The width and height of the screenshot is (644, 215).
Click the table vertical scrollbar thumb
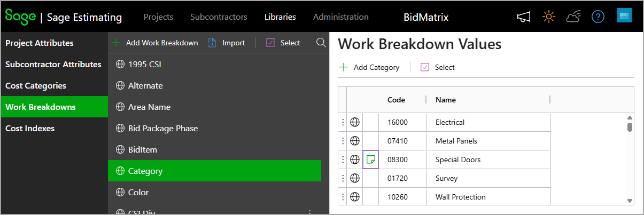click(630, 127)
